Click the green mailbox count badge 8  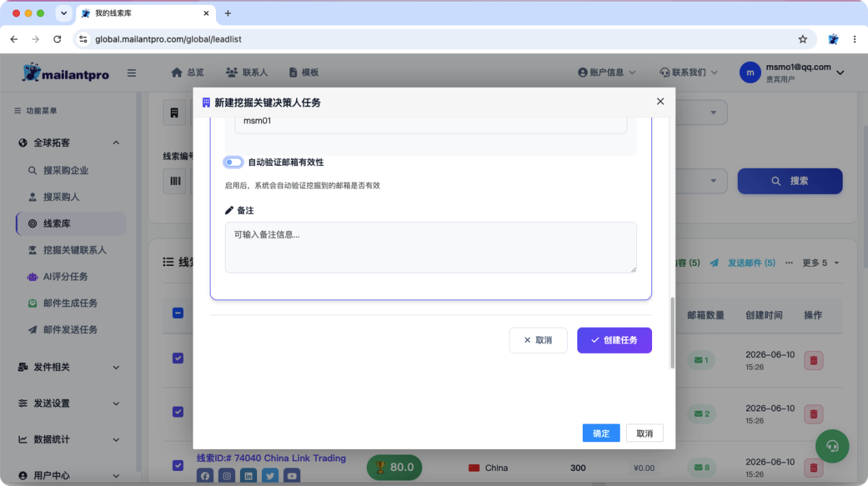(x=701, y=468)
